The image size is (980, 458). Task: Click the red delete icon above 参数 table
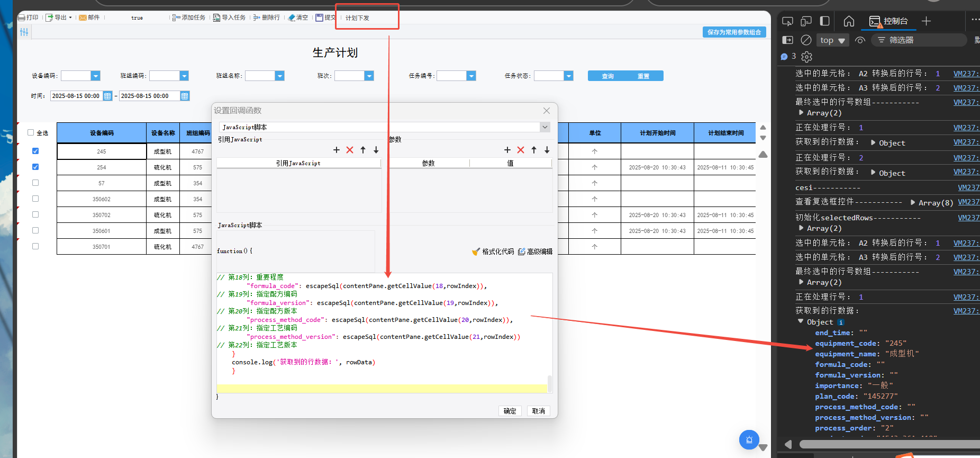pyautogui.click(x=521, y=150)
